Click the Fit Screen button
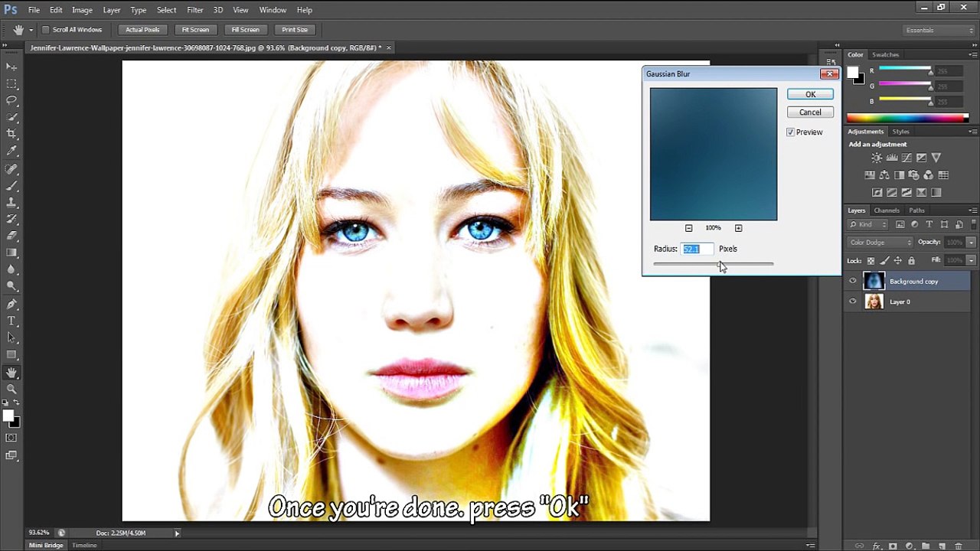Image resolution: width=980 pixels, height=551 pixels. [195, 30]
